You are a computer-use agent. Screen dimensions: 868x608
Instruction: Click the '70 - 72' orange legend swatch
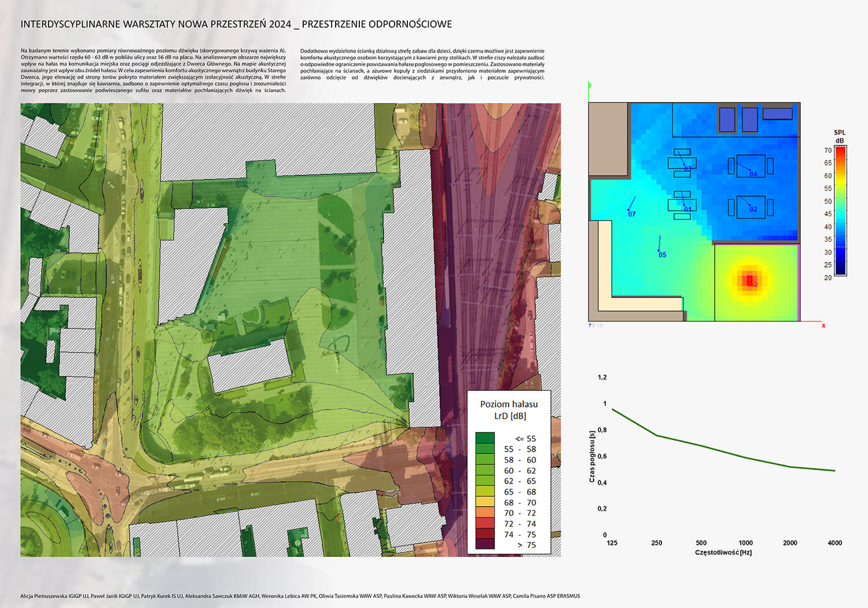485,512
